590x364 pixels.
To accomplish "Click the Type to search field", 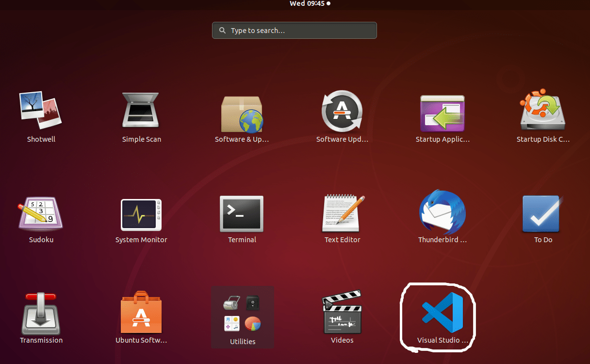I will pyautogui.click(x=295, y=31).
